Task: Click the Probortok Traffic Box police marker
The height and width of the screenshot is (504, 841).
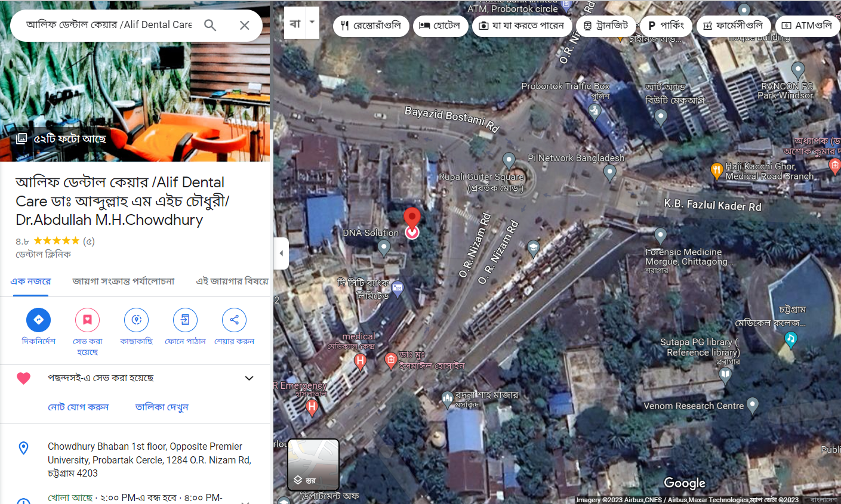Action: (x=594, y=111)
